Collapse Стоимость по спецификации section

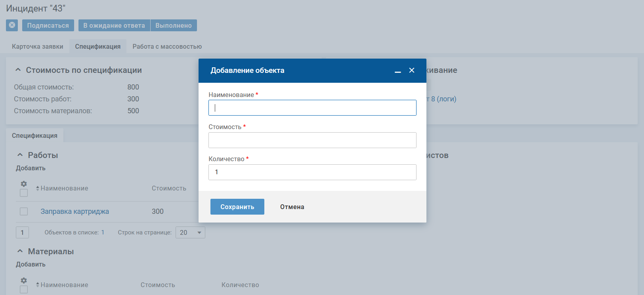click(18, 70)
